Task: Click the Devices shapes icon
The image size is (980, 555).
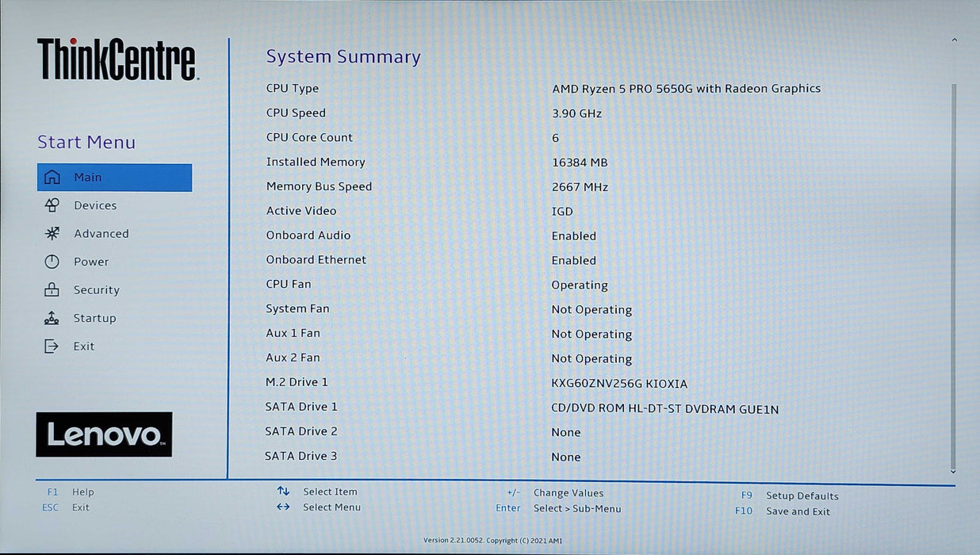Action: tap(52, 205)
